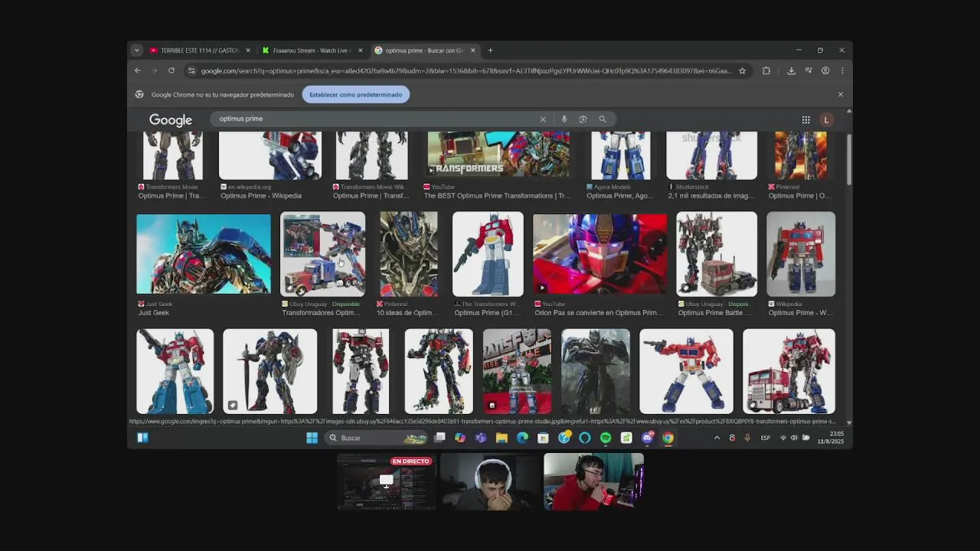Viewport: 980px width, 551px height.
Task: Open the clock showing 23:05
Action: (830, 438)
